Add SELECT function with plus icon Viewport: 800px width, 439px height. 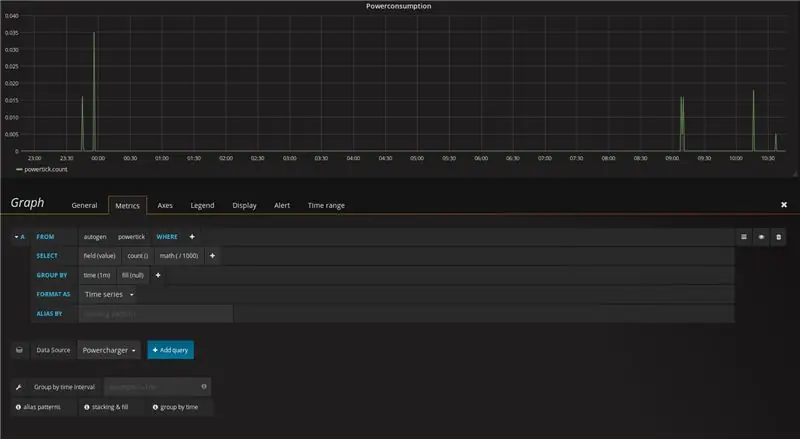pos(212,256)
